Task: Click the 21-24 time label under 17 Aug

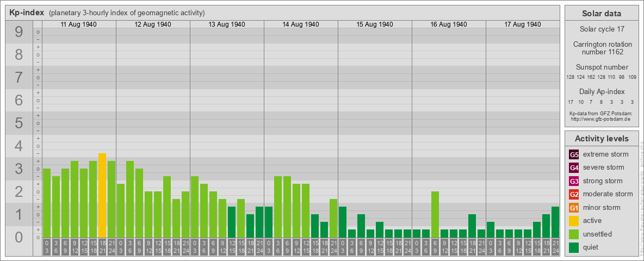Action: 555,247
